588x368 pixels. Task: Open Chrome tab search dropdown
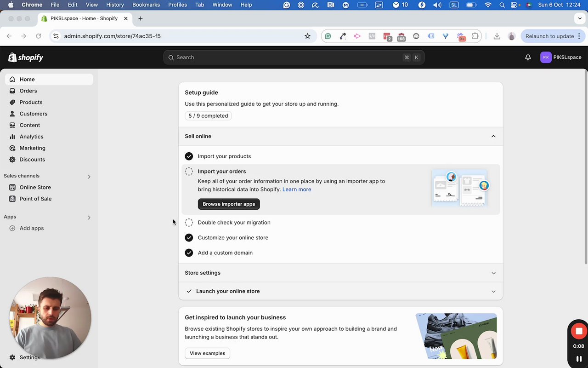tap(580, 18)
